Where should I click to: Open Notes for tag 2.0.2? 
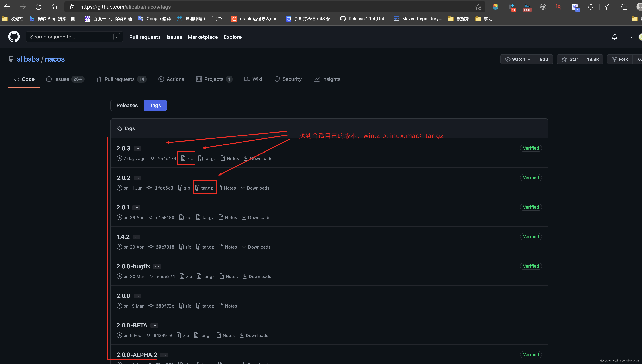[227, 188]
